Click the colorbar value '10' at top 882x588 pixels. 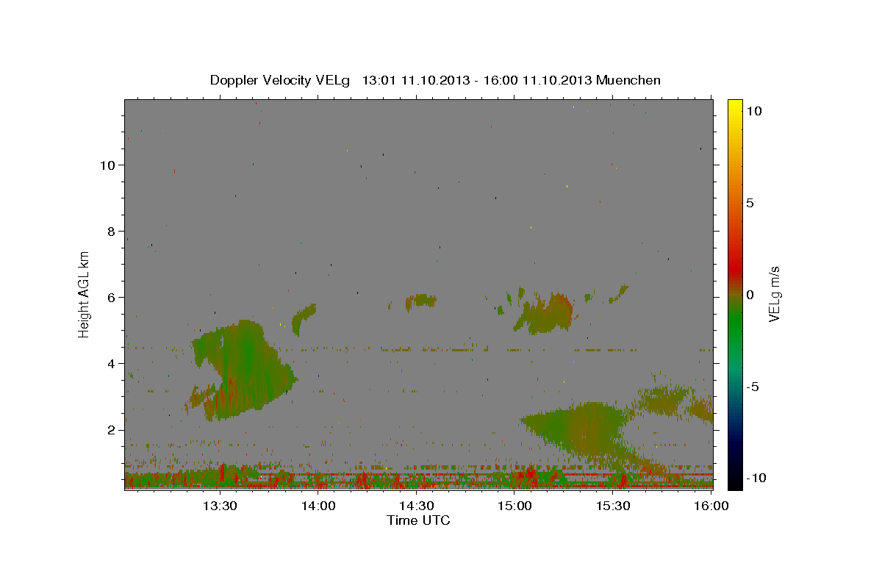click(x=753, y=110)
